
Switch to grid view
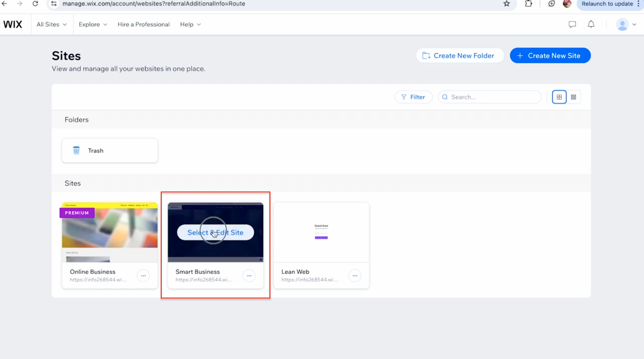point(559,97)
